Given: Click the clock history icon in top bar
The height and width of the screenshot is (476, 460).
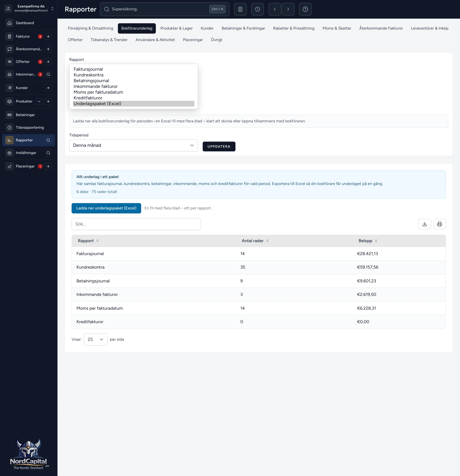Looking at the screenshot, I should [x=258, y=9].
